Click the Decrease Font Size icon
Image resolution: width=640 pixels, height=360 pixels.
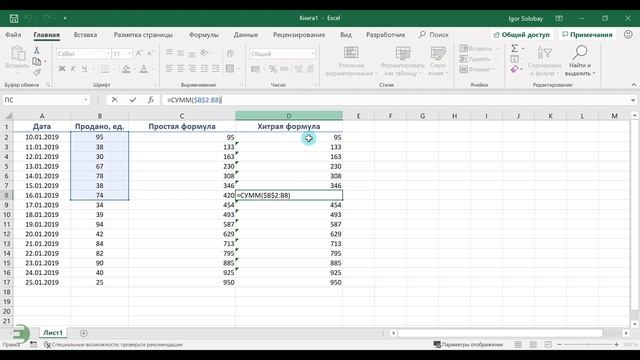[x=150, y=53]
